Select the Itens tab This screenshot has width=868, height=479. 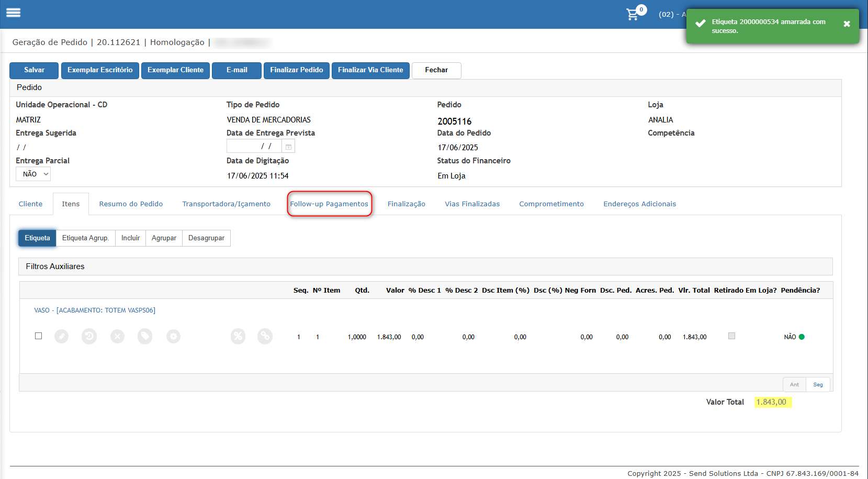pyautogui.click(x=71, y=204)
